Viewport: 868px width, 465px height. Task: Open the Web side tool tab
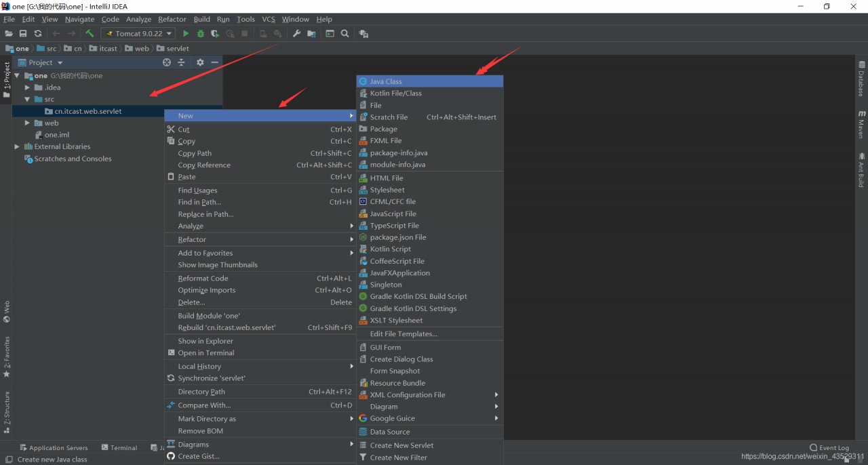(x=7, y=312)
